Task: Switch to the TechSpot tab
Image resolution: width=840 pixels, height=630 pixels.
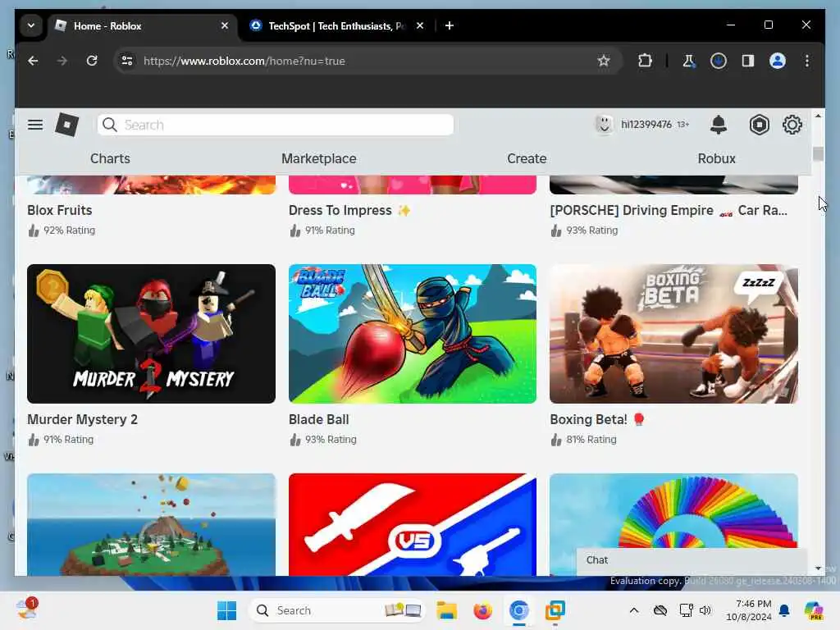Action: (336, 25)
